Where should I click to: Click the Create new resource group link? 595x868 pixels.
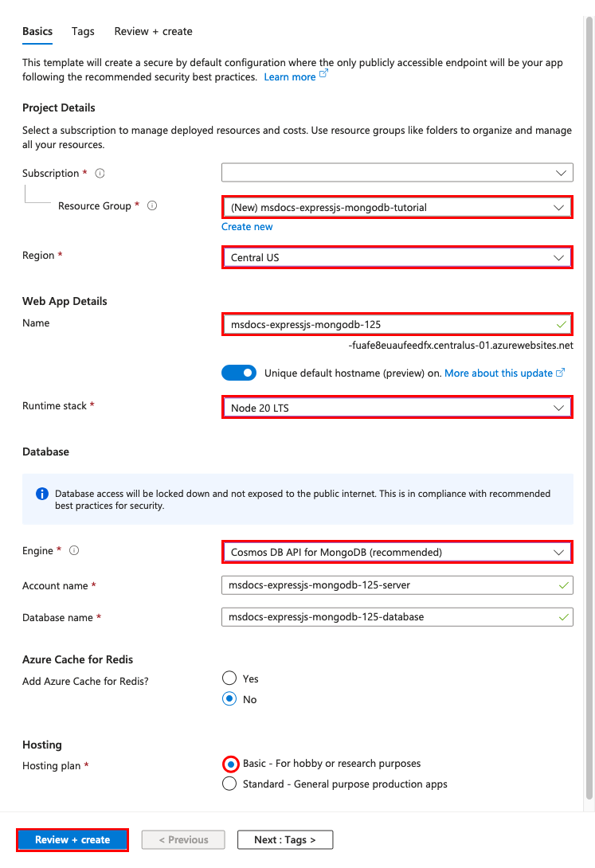pos(247,227)
